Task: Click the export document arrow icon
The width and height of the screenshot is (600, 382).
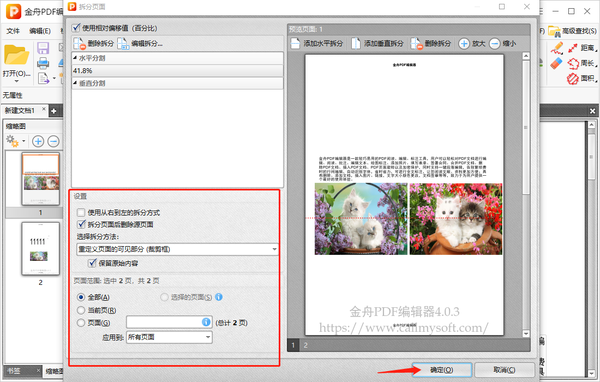Action: pos(43,78)
